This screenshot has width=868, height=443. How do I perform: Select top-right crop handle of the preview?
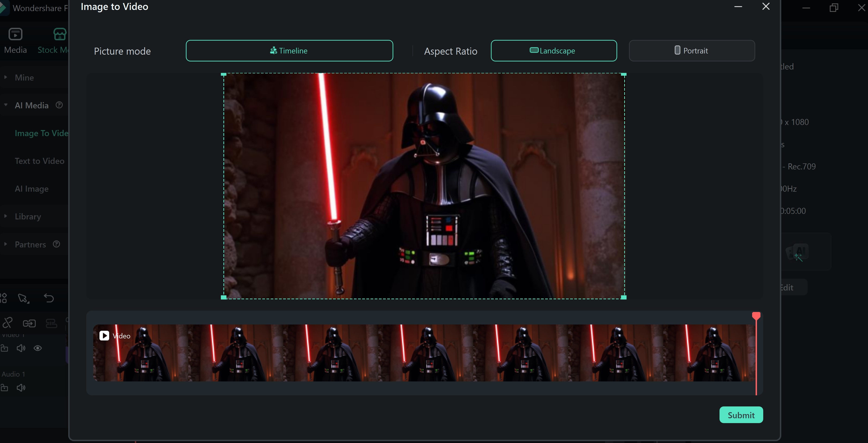pos(624,74)
